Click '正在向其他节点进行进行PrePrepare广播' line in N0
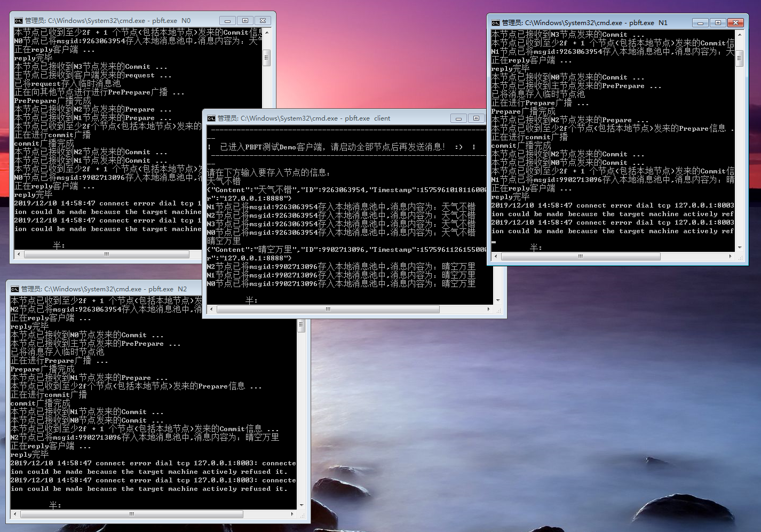 click(99, 92)
